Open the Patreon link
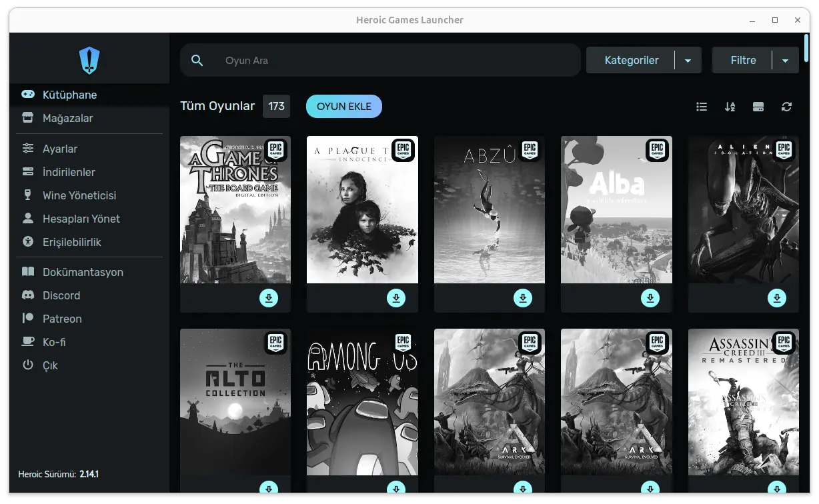The image size is (819, 504). (x=89, y=319)
